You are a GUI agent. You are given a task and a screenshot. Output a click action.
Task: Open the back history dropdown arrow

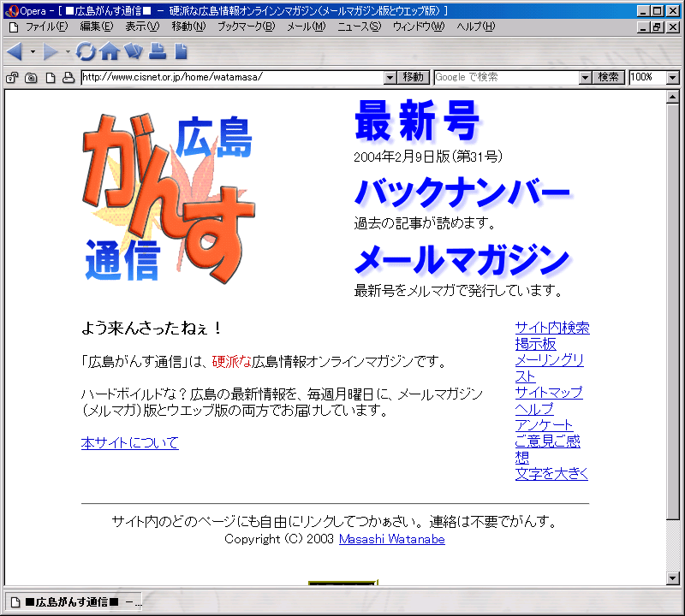pyautogui.click(x=33, y=51)
